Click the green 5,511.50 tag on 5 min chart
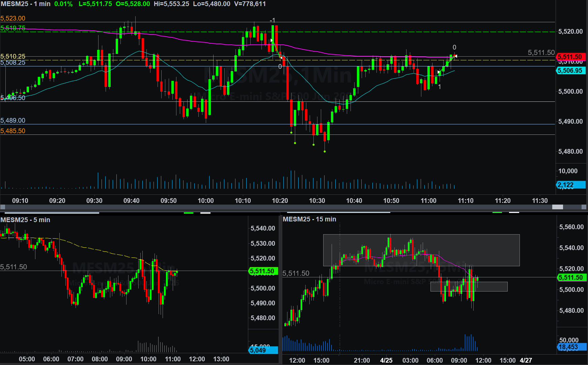The width and height of the screenshot is (588, 365). [263, 271]
